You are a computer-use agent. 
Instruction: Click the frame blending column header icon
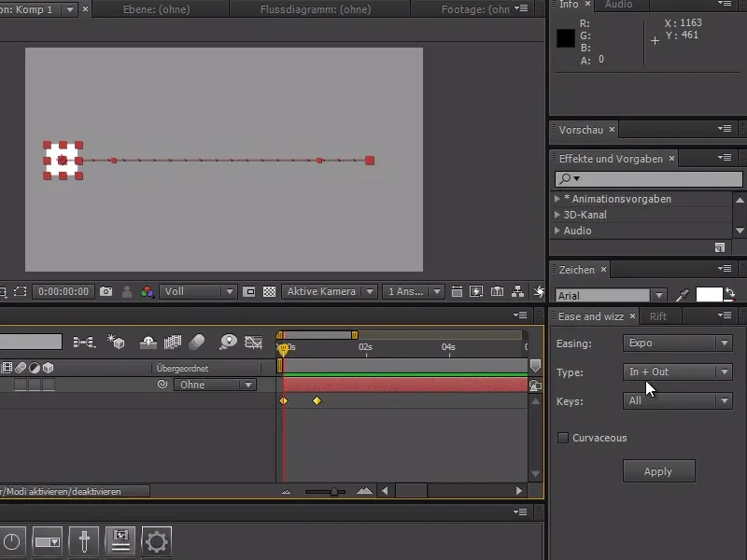[7, 368]
